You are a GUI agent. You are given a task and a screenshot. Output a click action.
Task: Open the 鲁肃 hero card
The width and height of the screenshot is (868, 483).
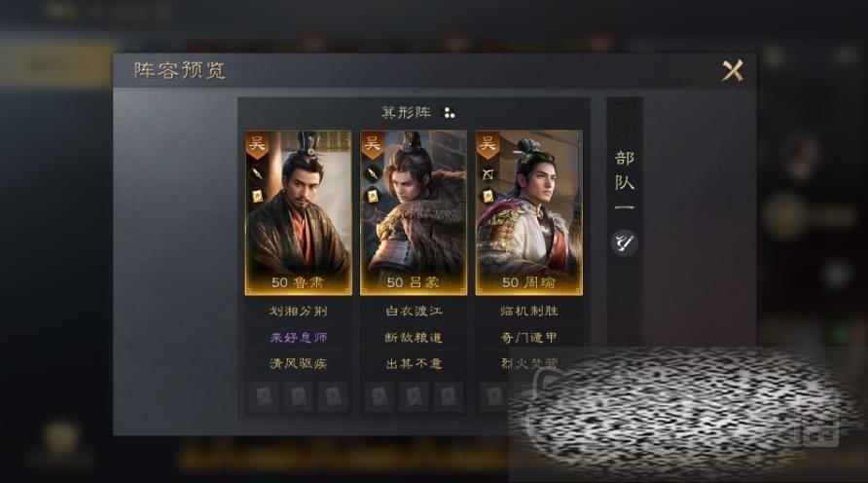click(299, 212)
